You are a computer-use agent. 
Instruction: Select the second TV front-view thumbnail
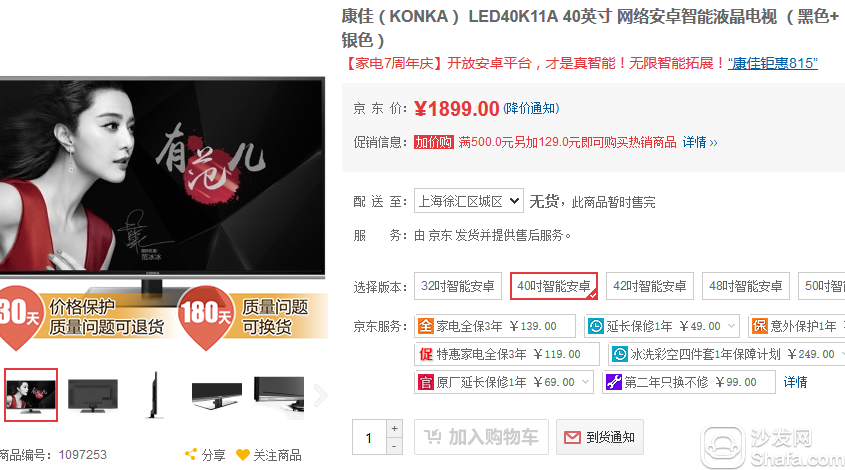[93, 395]
